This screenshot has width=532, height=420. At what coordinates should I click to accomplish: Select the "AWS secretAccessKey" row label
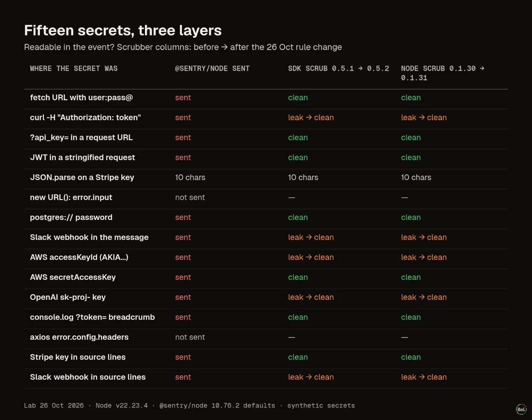pos(73,277)
